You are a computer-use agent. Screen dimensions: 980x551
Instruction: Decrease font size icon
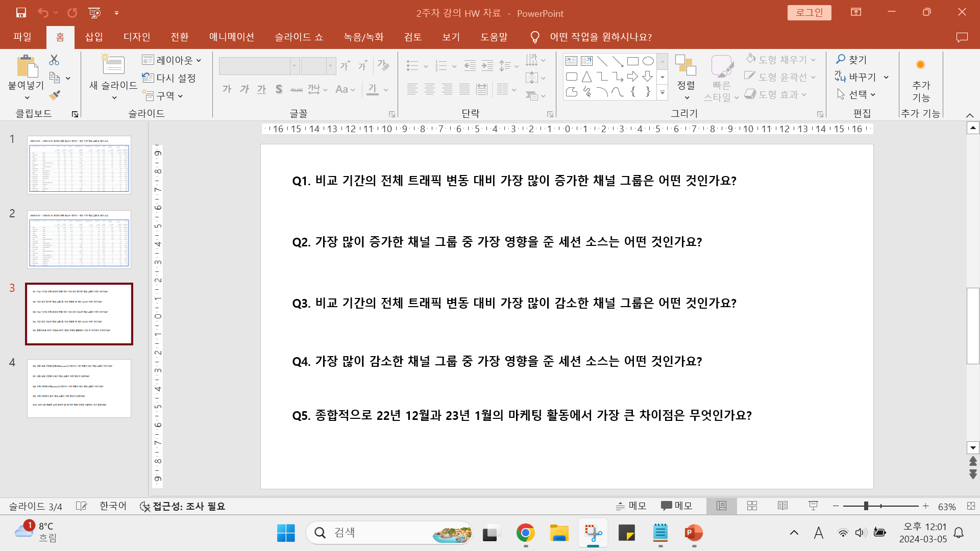pos(362,65)
